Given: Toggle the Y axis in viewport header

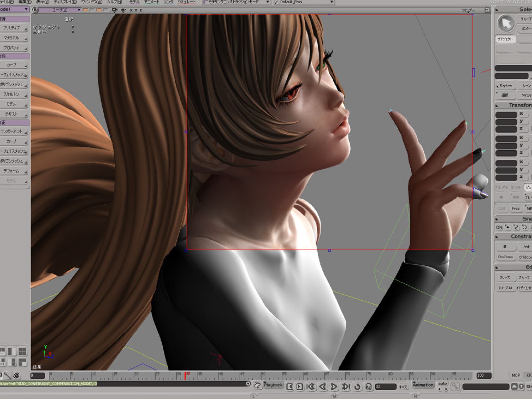Looking at the screenshot, I should [x=136, y=10].
